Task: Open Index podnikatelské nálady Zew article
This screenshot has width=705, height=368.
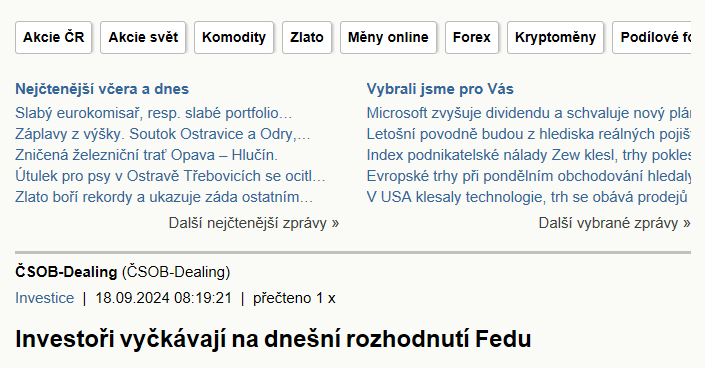Action: click(529, 155)
